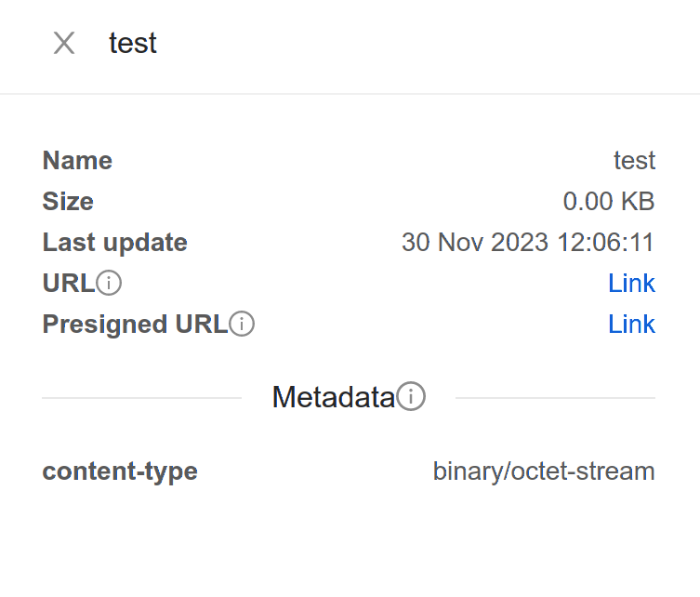This screenshot has height=597, width=700.
Task: Click the Presigned URL label text
Action: [x=134, y=325]
